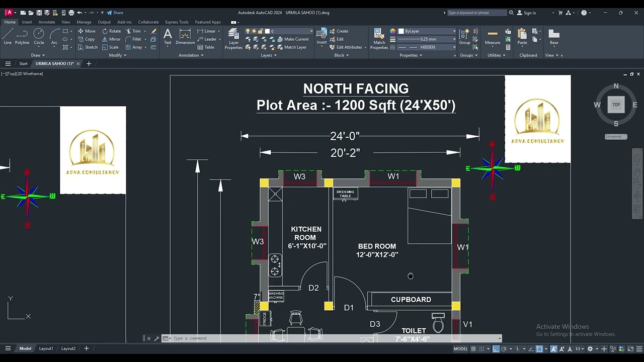Click the Group objects tool
This screenshot has height=362, width=644.
(x=464, y=37)
